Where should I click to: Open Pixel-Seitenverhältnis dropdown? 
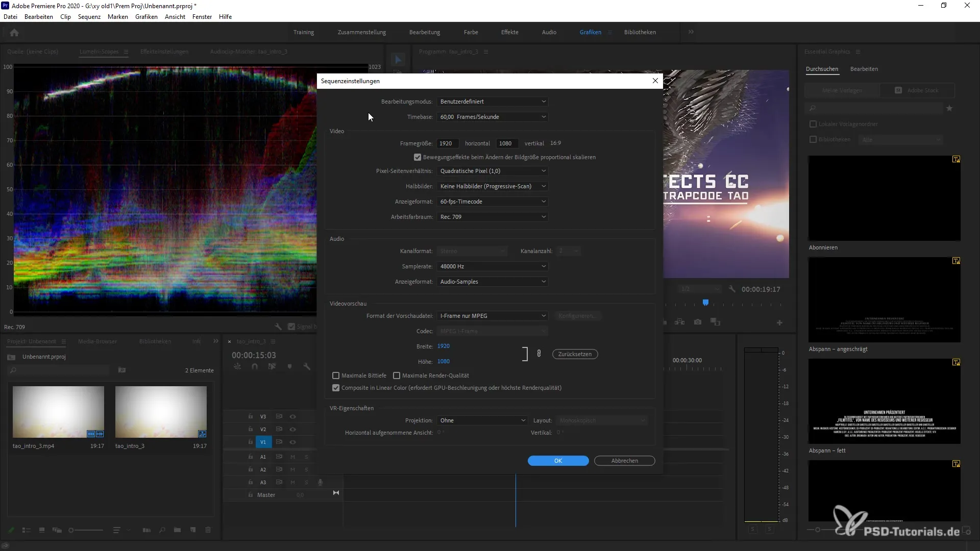[x=492, y=171]
